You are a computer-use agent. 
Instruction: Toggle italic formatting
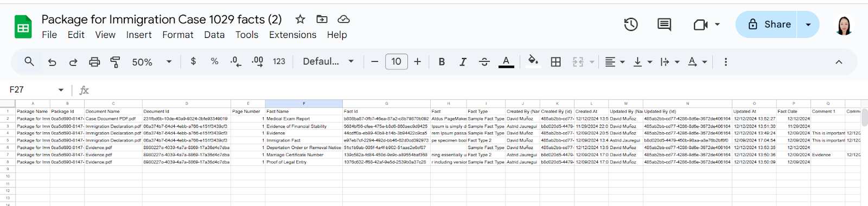click(463, 62)
